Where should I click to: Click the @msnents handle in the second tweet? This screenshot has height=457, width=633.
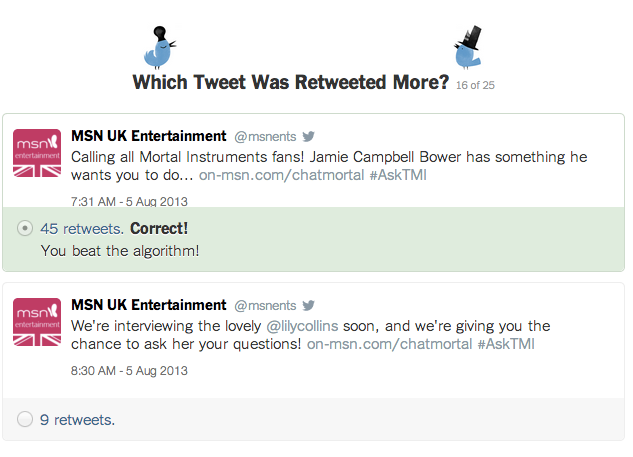coord(265,306)
